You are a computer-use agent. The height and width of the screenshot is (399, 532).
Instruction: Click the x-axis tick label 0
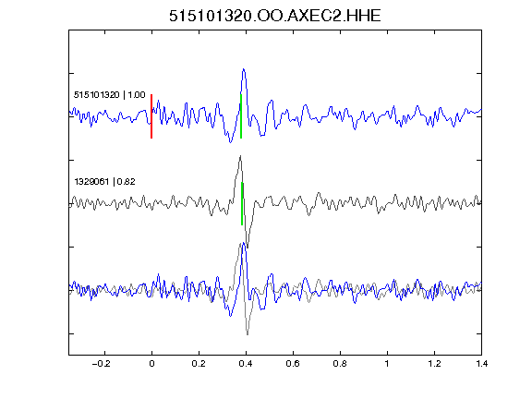pyautogui.click(x=151, y=364)
